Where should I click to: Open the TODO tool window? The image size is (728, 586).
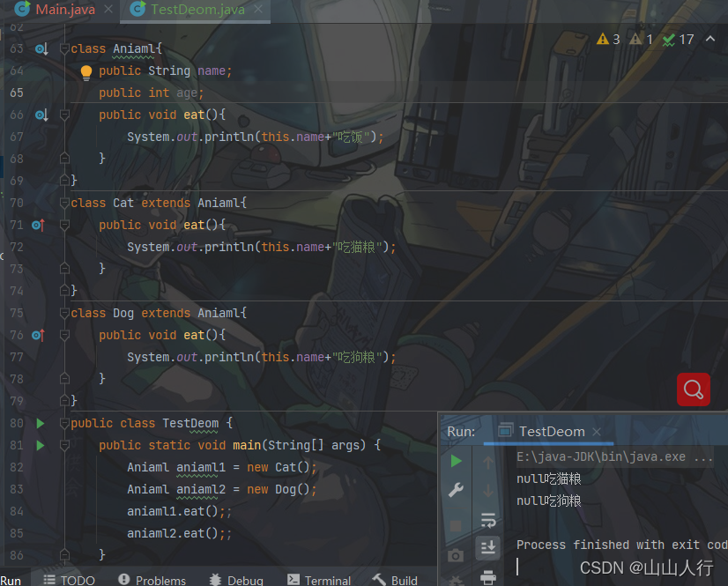coord(69,581)
